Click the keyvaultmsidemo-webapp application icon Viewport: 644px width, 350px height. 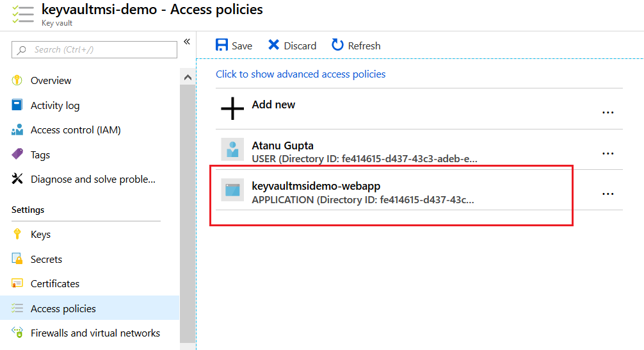pyautogui.click(x=232, y=190)
